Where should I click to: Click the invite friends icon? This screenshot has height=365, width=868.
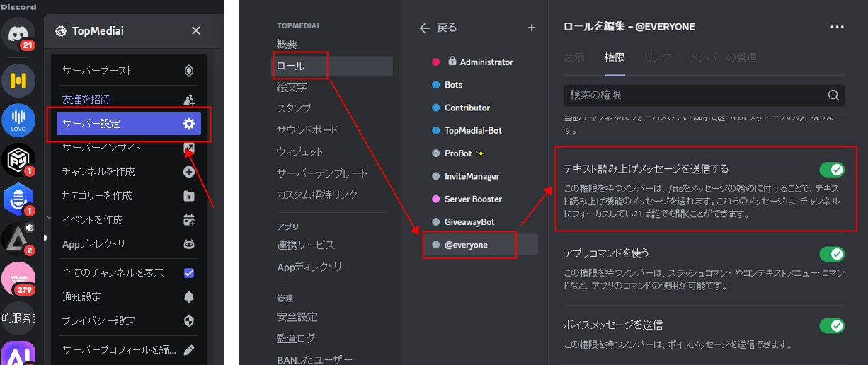(188, 100)
